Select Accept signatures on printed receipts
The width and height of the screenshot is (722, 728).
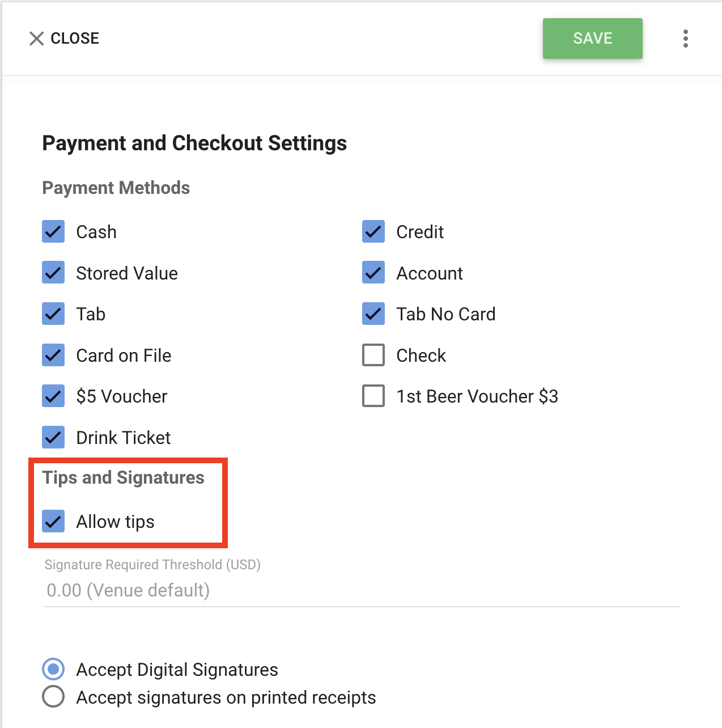click(53, 697)
